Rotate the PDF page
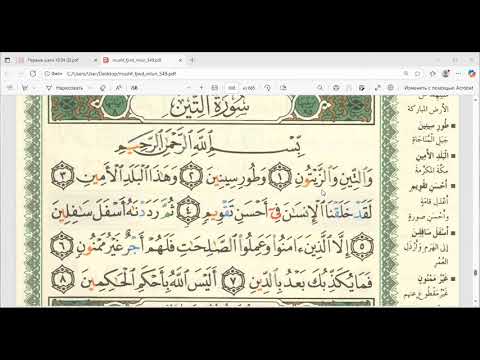 267,88
